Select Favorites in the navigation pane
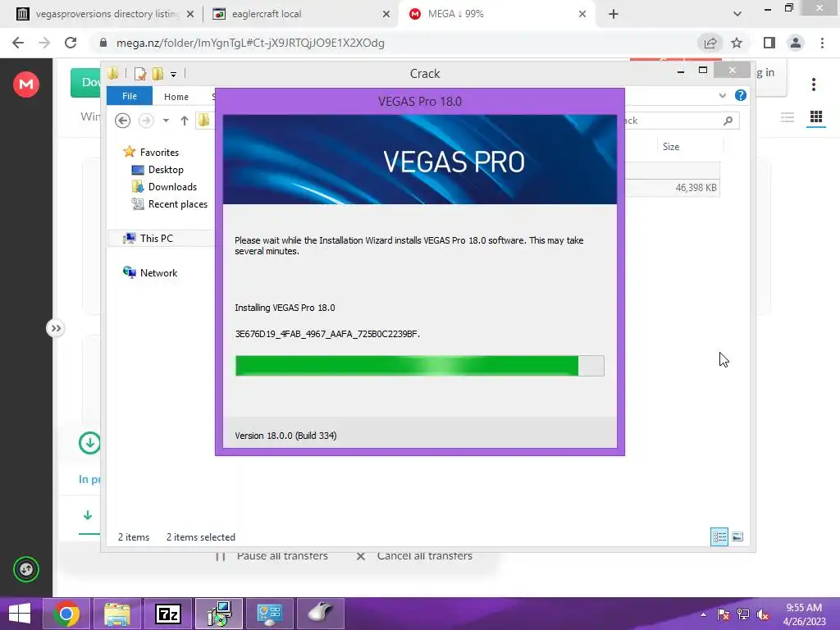 point(159,152)
